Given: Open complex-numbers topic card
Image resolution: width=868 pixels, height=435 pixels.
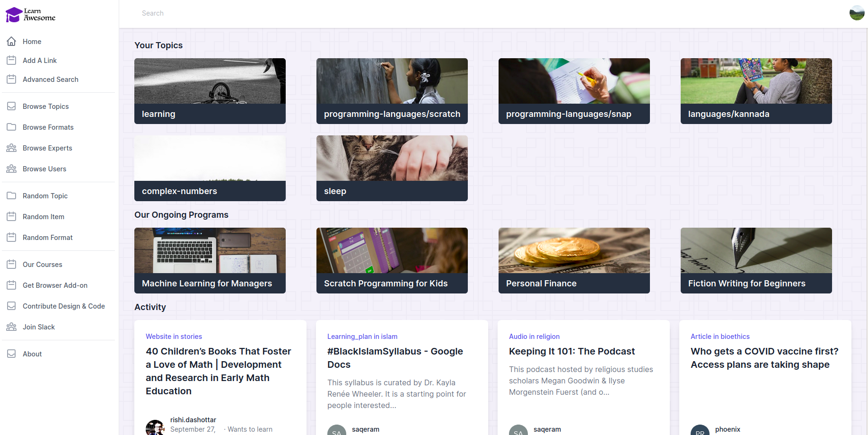Looking at the screenshot, I should pos(210,168).
